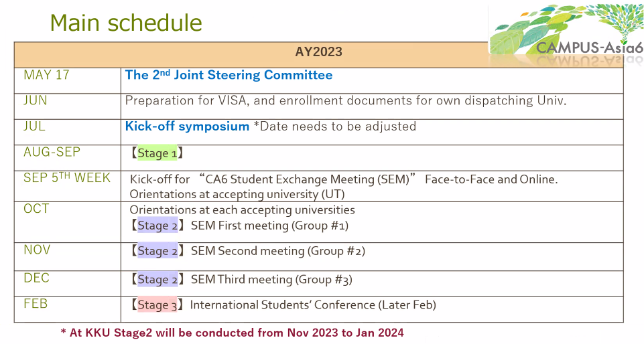Screen dimensions: 644x344
Task: Click SEM Third meeting (Group #3) text
Action: (x=271, y=279)
